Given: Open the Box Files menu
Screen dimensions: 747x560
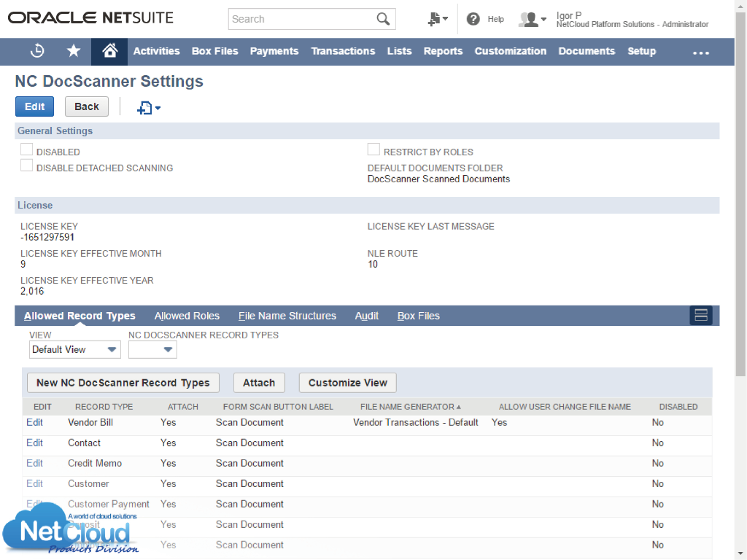Looking at the screenshot, I should [215, 51].
